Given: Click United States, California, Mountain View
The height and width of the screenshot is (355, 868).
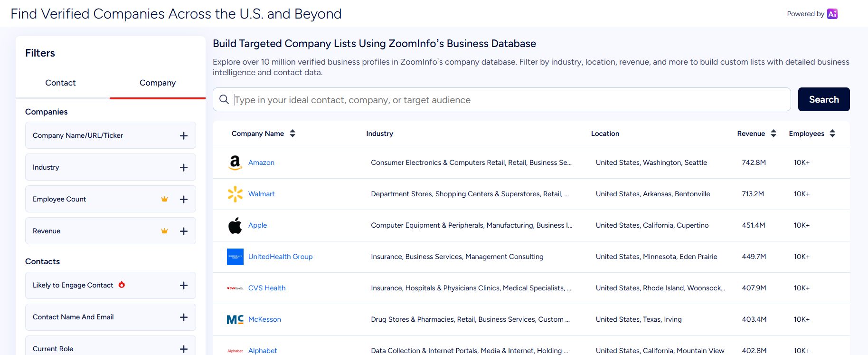Looking at the screenshot, I should 660,351.
